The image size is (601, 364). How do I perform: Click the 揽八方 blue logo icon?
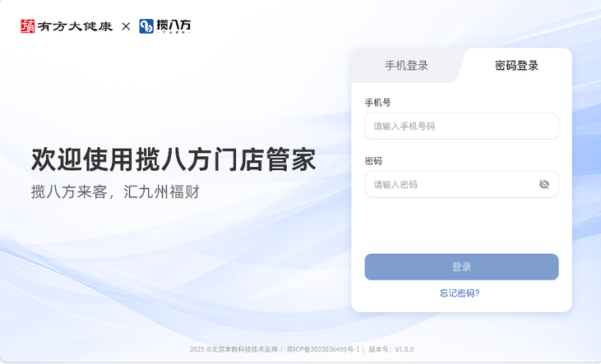pyautogui.click(x=146, y=26)
